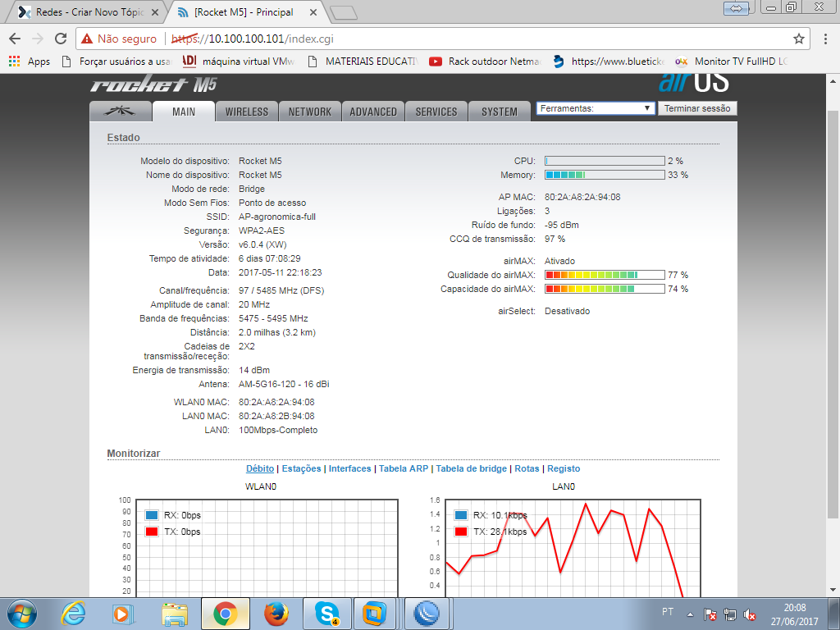This screenshot has height=630, width=840.
Task: Close the Rocket M5 browser tab
Action: coord(313,12)
